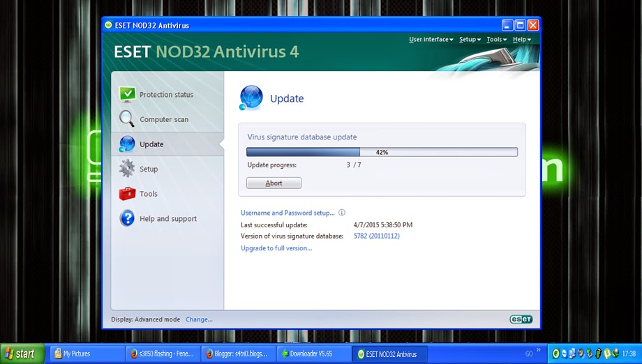Click the ESET NOD32 Antivirus taskbar item
The width and height of the screenshot is (642, 364).
click(x=390, y=354)
